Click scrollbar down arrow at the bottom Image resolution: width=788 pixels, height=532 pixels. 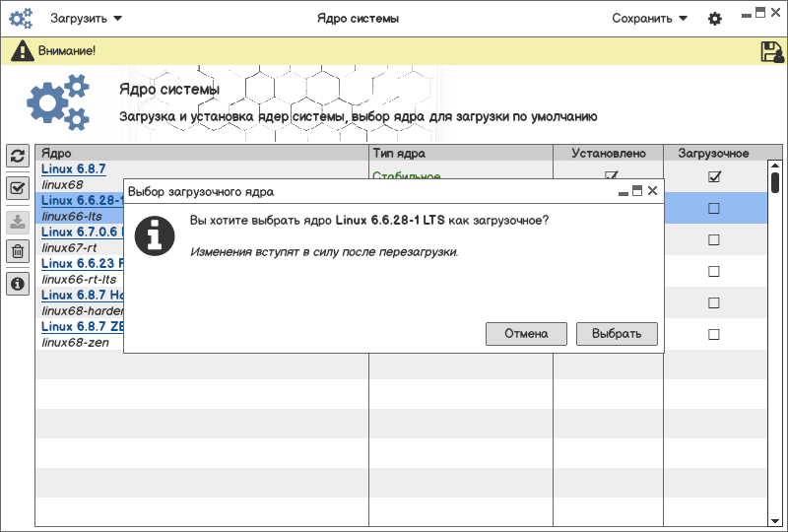(775, 519)
